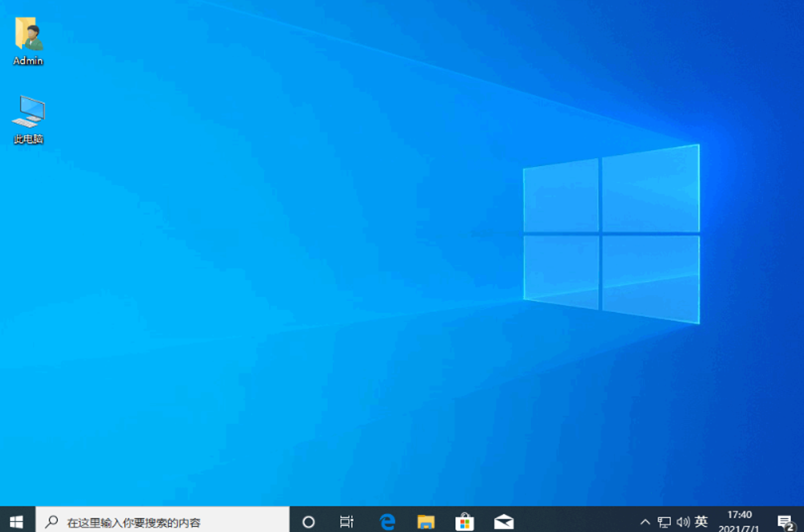This screenshot has width=804, height=532.
Task: Toggle the 英 input method indicator
Action: (701, 522)
